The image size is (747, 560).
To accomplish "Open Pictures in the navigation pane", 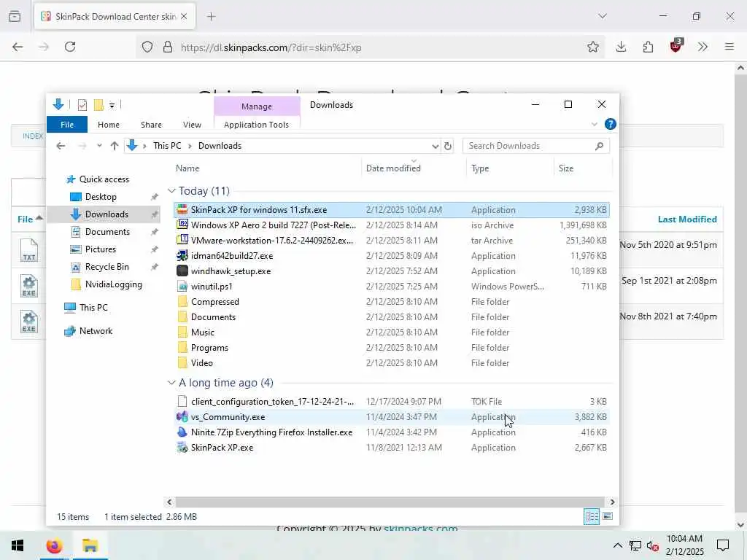I will (100, 249).
